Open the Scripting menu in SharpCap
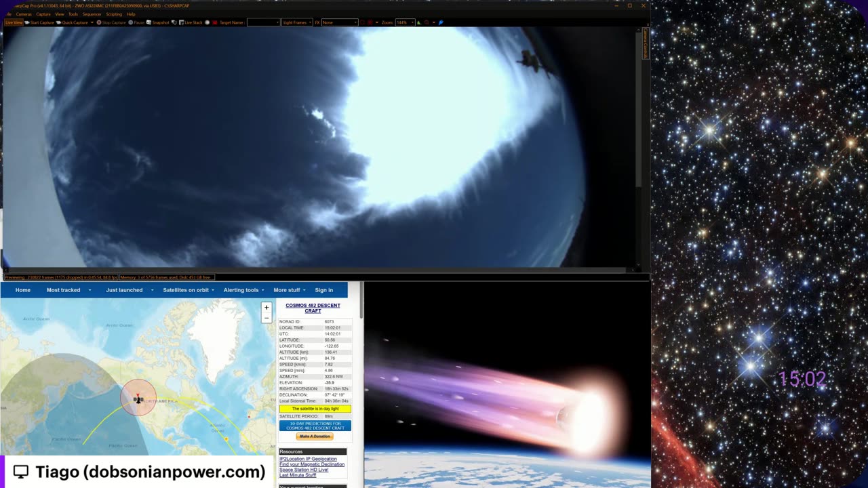868x488 pixels. 114,14
